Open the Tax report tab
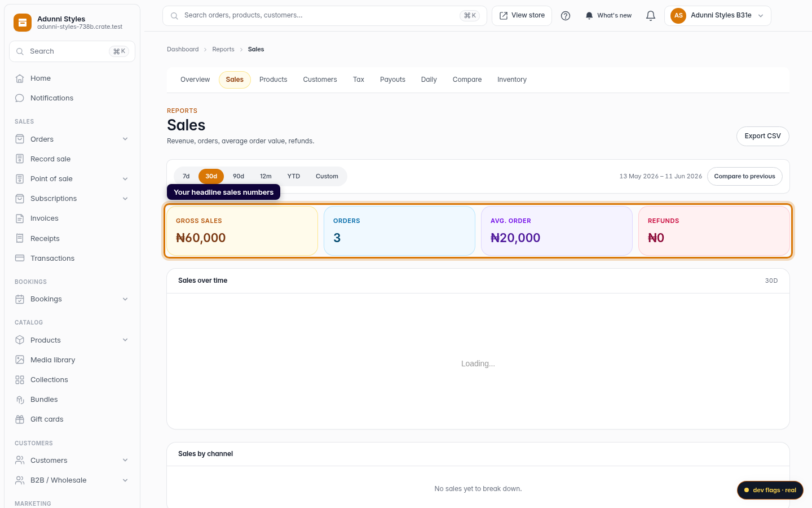 coord(359,80)
